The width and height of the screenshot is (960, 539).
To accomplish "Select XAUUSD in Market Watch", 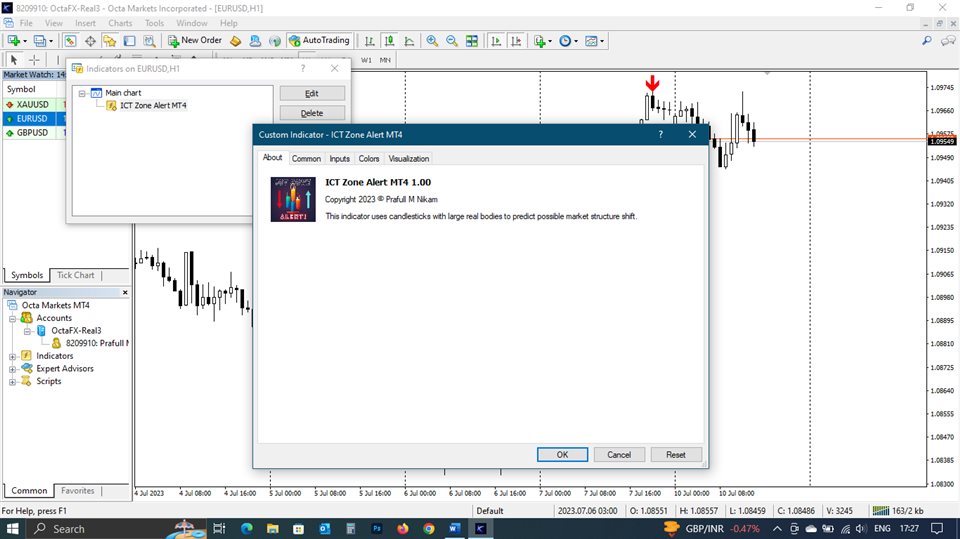I will coord(34,104).
